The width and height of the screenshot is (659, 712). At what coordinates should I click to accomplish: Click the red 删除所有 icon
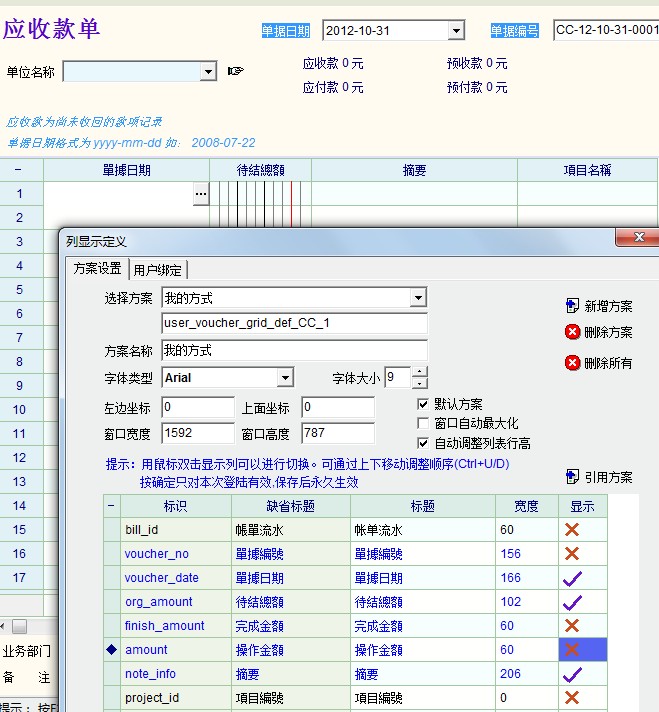click(572, 363)
